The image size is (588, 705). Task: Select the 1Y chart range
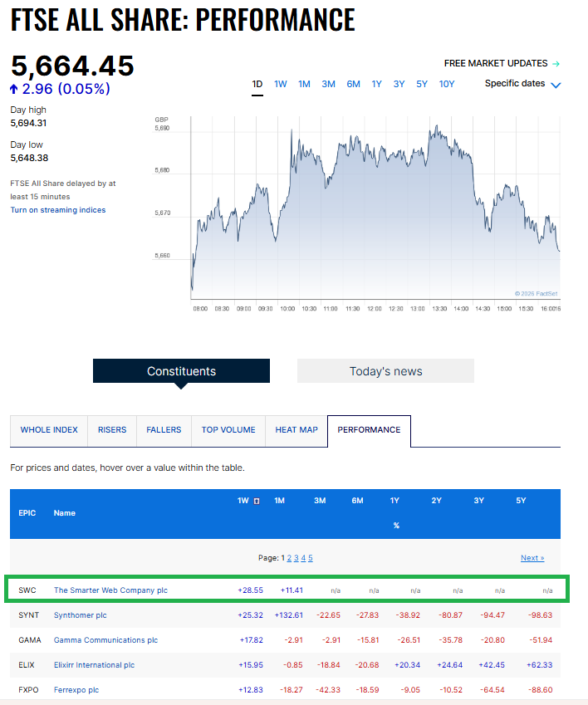pyautogui.click(x=377, y=84)
